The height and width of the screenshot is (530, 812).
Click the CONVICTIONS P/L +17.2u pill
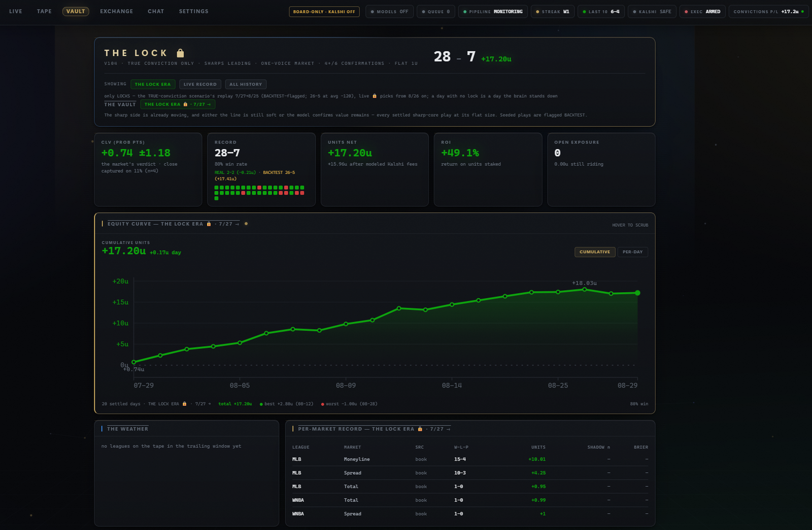[x=768, y=12]
